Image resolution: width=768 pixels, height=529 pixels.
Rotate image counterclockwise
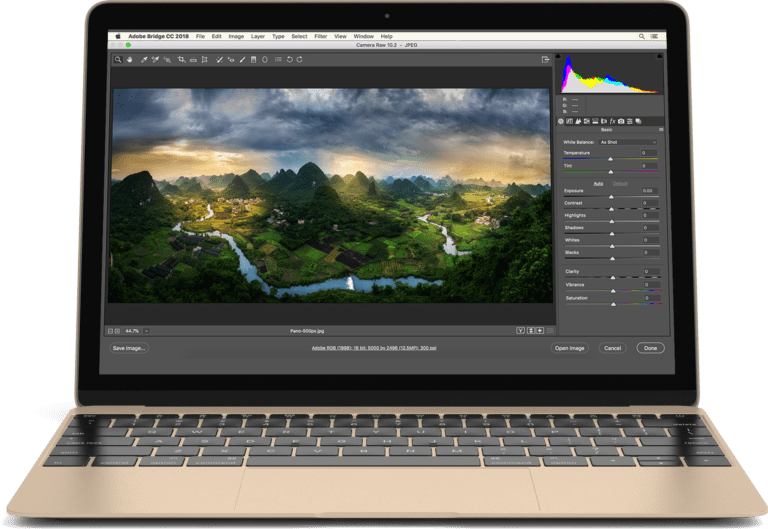click(289, 59)
